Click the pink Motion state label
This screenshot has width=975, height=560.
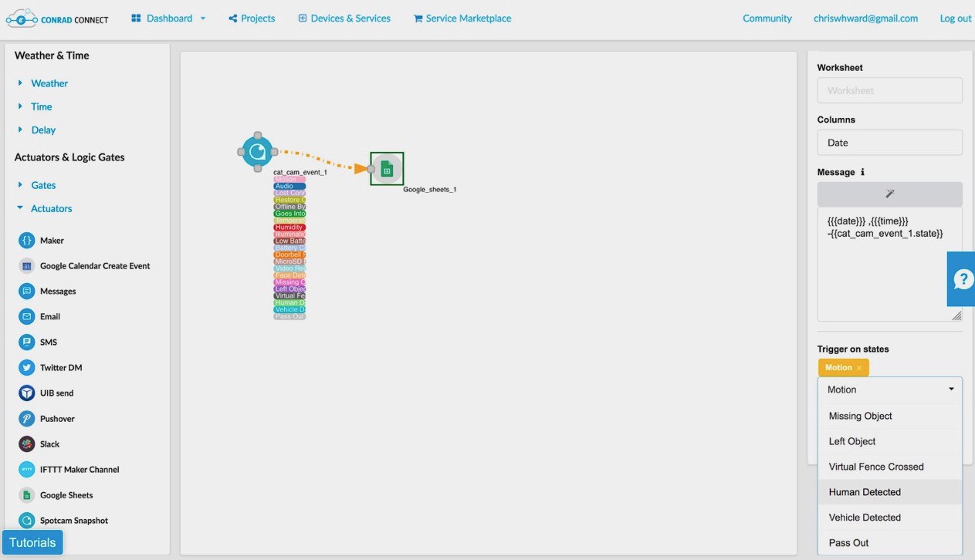coord(289,180)
